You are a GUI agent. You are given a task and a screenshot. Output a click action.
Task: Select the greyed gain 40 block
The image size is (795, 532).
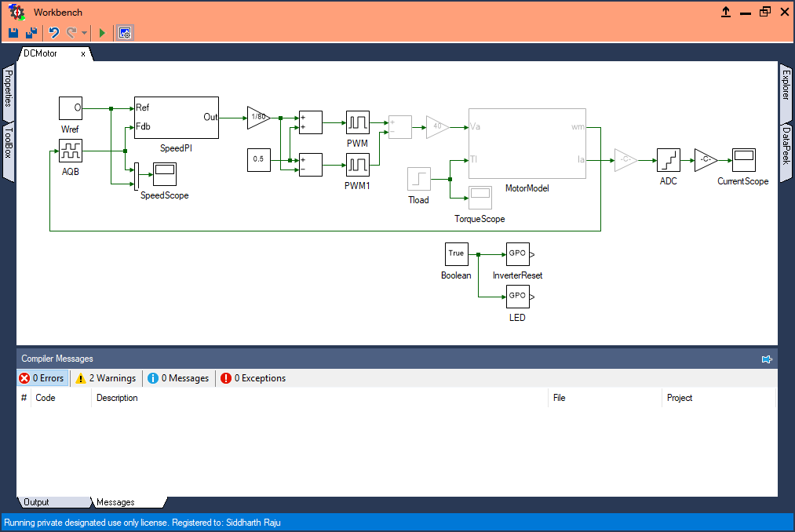point(438,127)
